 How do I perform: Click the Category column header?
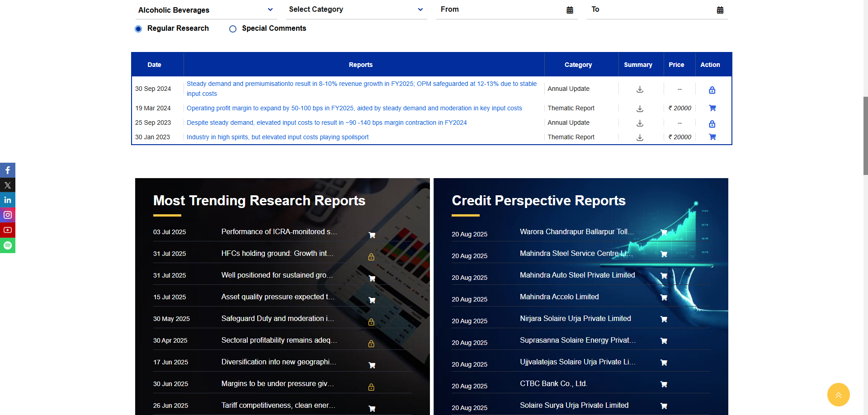click(578, 65)
